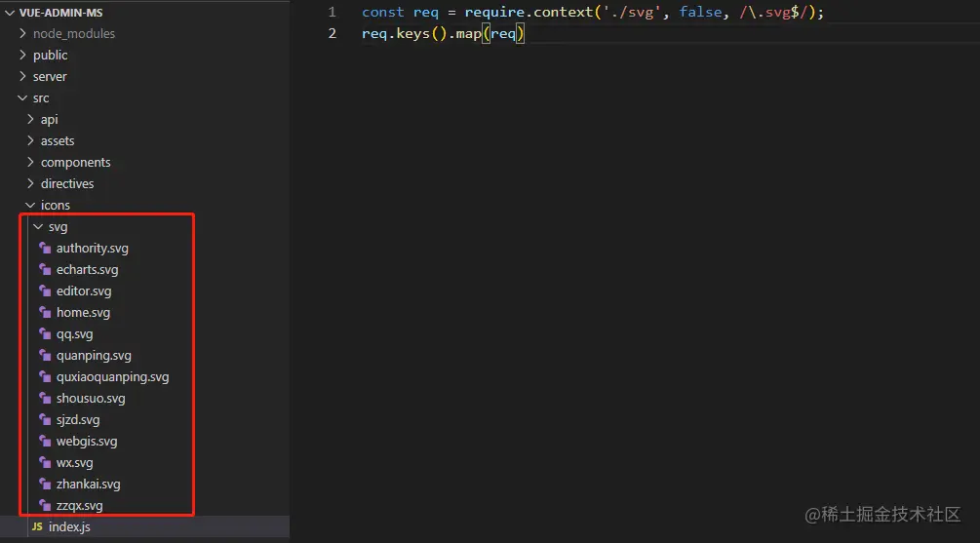Click the shousuo.svg file icon

click(45, 398)
